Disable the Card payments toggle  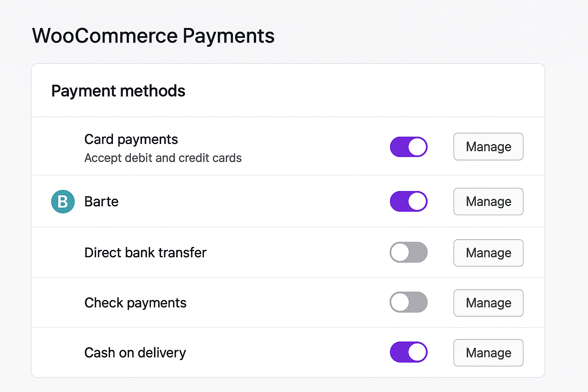408,147
